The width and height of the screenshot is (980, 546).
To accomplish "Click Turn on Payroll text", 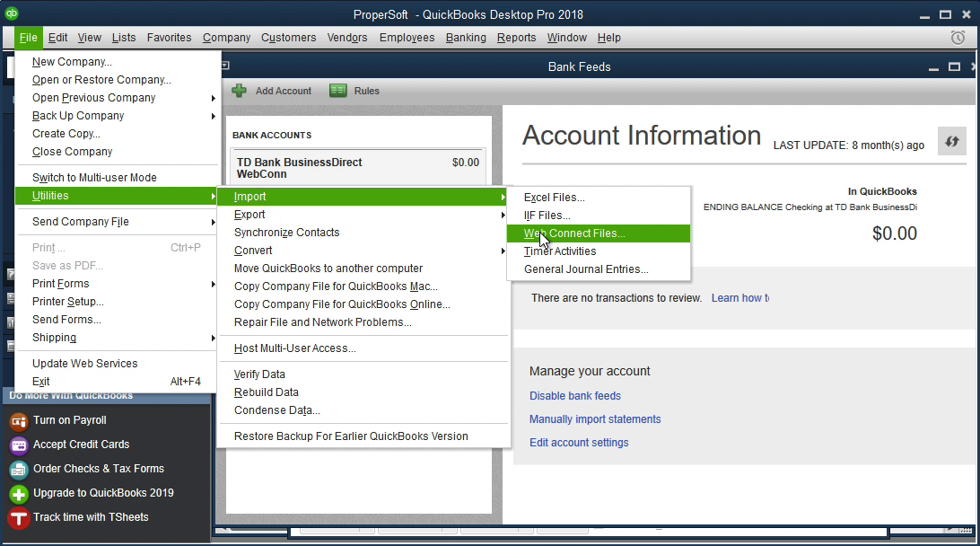I will pos(69,420).
